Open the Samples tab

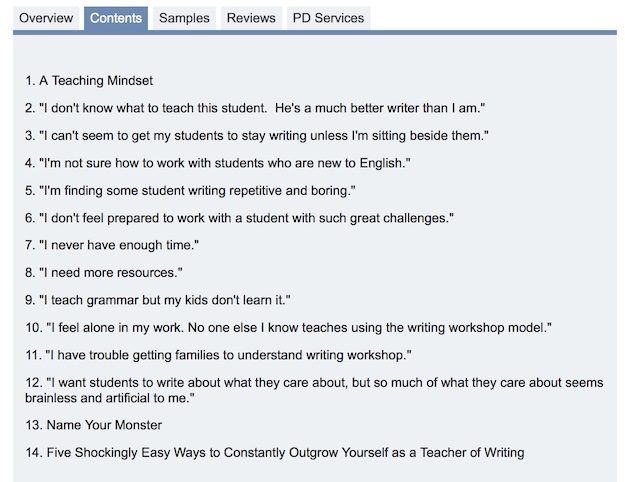(184, 18)
